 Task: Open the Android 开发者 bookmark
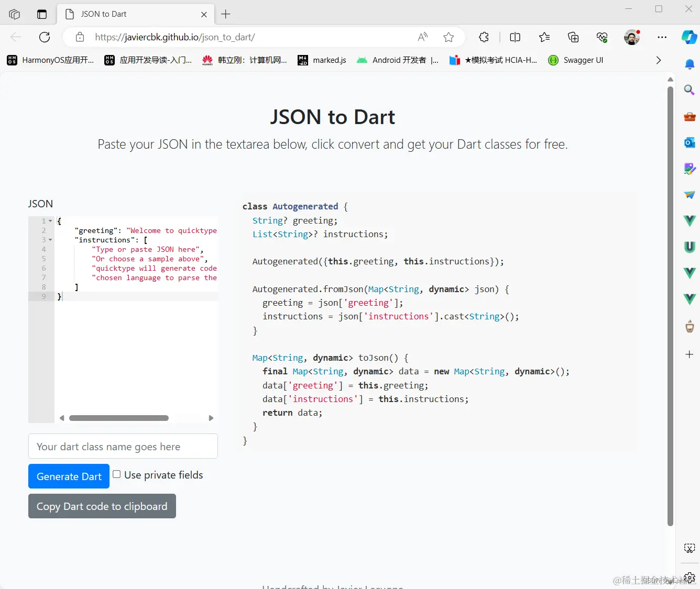[x=398, y=60]
